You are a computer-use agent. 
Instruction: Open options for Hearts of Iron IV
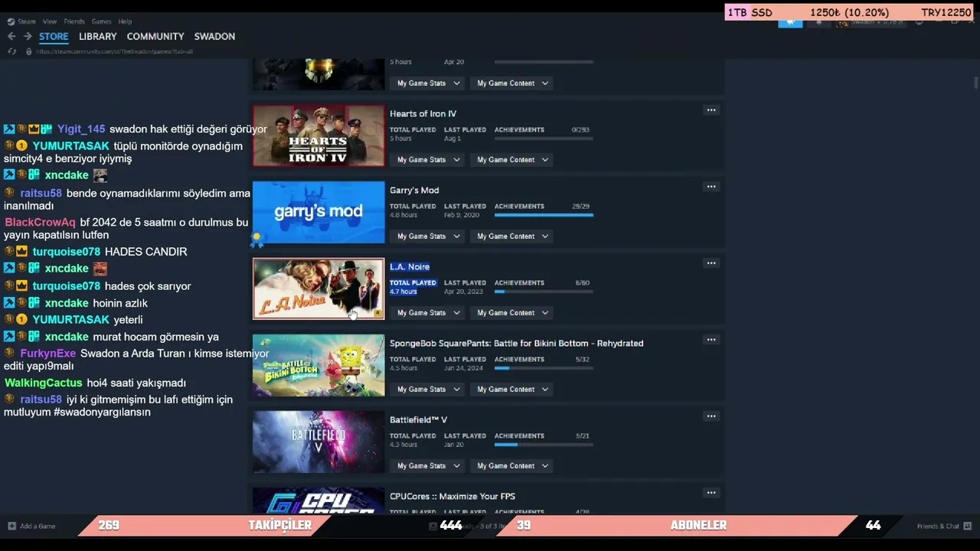(711, 110)
